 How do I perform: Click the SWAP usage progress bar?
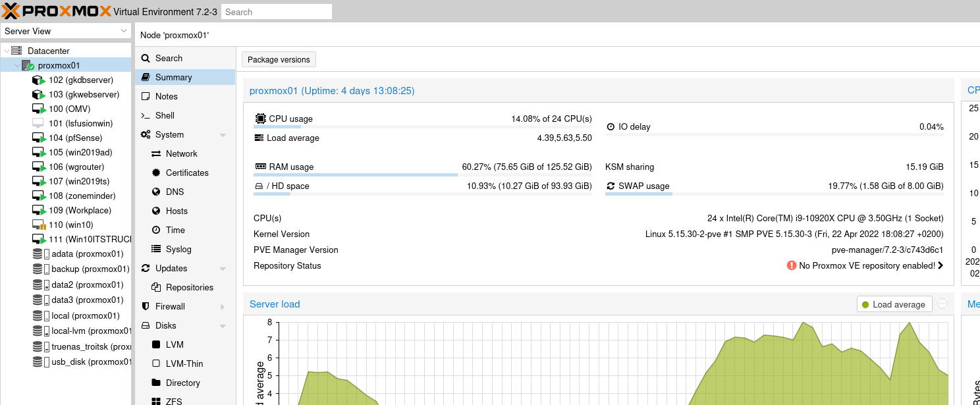coord(775,194)
